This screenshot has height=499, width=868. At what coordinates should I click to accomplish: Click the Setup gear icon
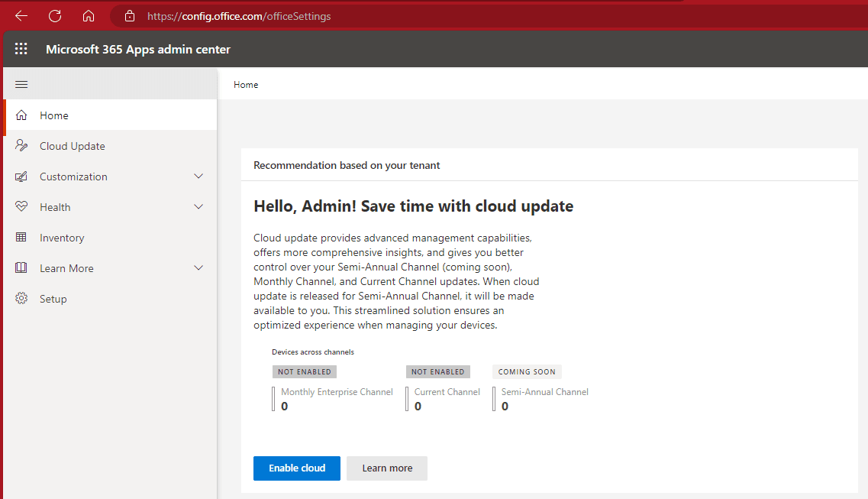click(21, 298)
